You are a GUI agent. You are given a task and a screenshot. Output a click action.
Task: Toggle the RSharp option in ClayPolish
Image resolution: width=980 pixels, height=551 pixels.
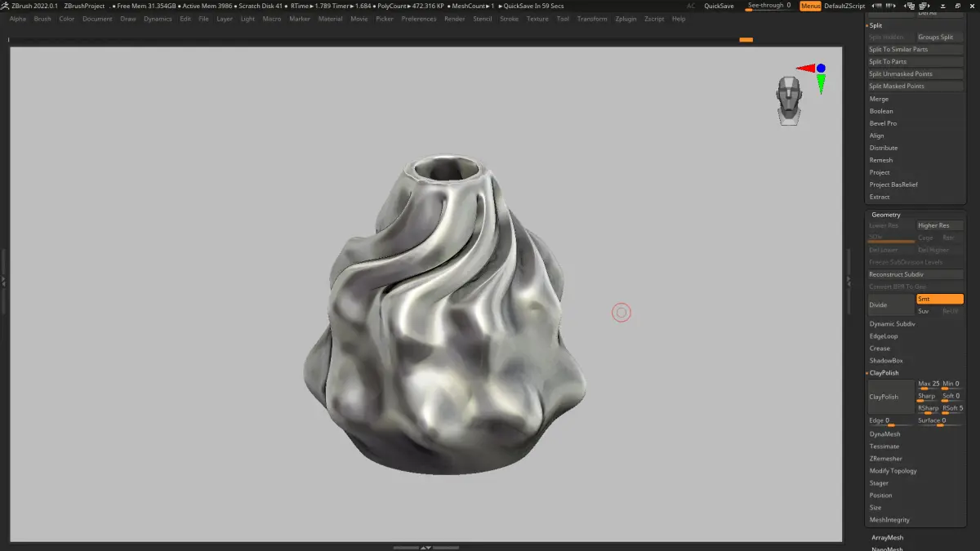click(x=928, y=410)
